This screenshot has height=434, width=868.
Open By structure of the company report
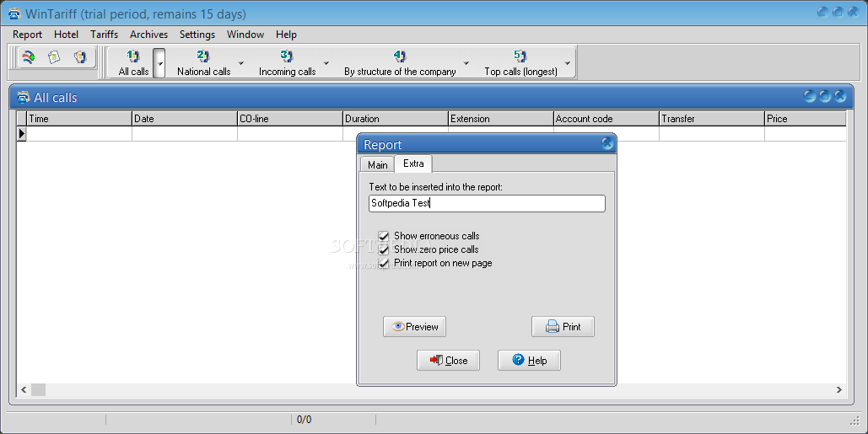pos(400,63)
